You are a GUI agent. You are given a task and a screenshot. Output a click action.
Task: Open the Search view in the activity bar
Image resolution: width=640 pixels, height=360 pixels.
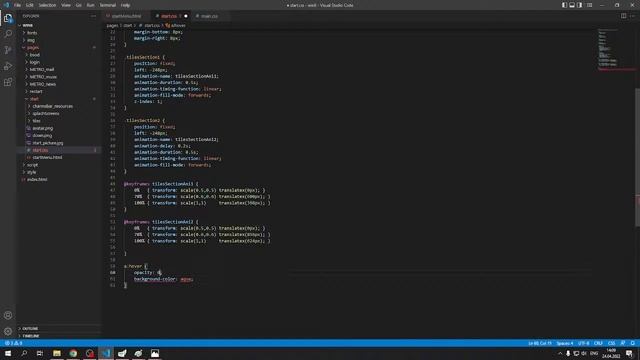8,34
